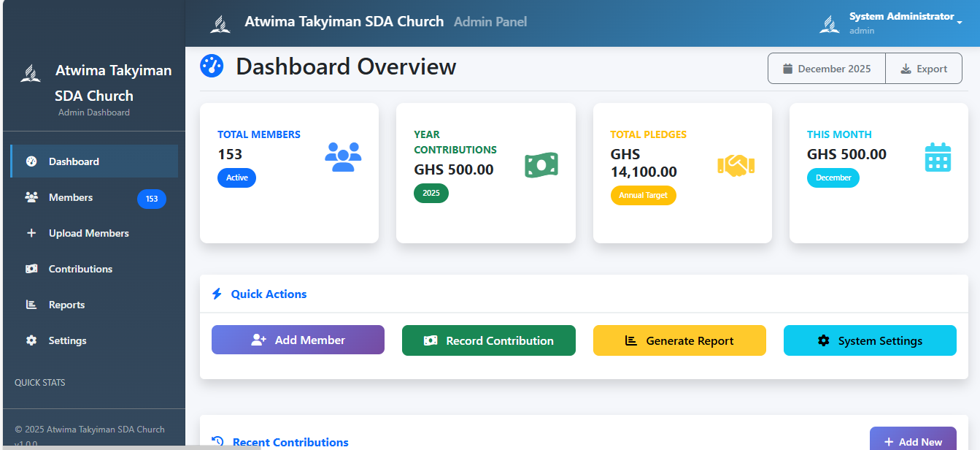Click the money icon on Year Contributions card

pos(541,165)
